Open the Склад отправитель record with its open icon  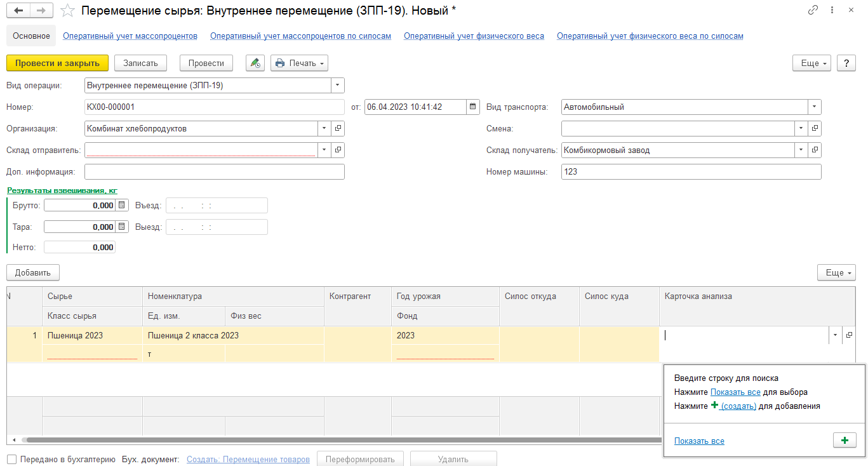click(338, 150)
